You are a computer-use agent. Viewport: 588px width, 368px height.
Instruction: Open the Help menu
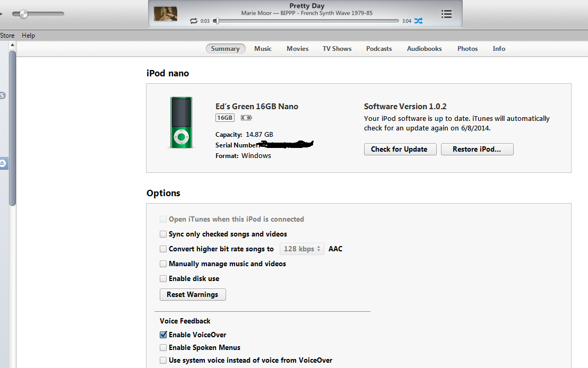28,36
